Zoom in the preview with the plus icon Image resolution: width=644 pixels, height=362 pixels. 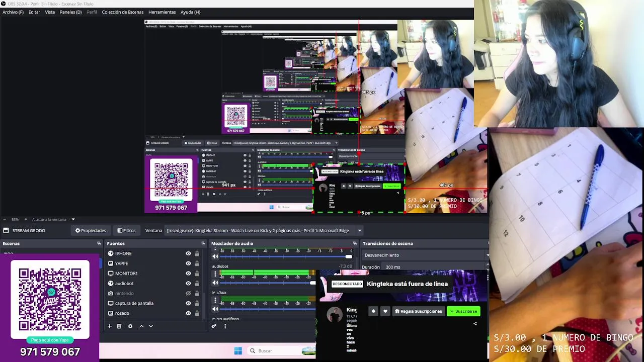[x=26, y=219]
